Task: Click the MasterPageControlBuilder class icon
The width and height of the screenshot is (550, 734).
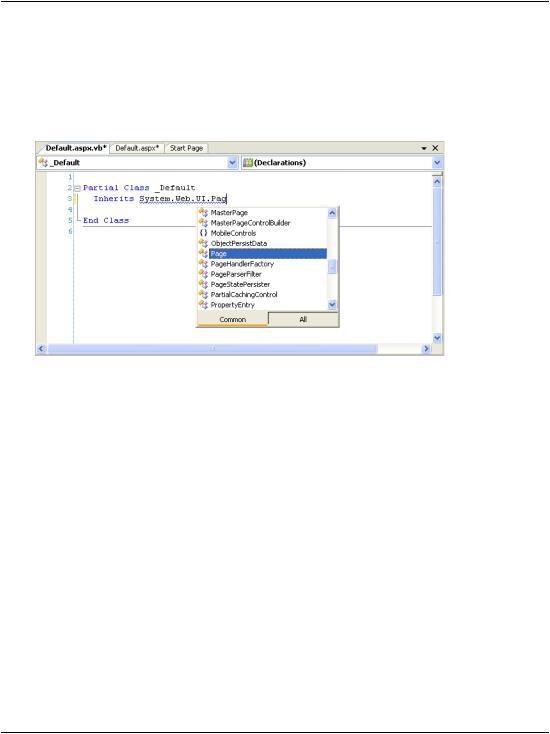Action: [x=203, y=222]
